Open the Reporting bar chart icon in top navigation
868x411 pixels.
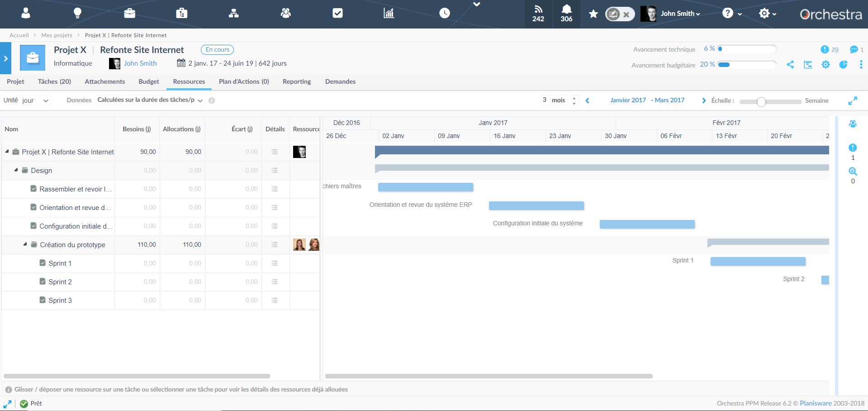click(388, 14)
